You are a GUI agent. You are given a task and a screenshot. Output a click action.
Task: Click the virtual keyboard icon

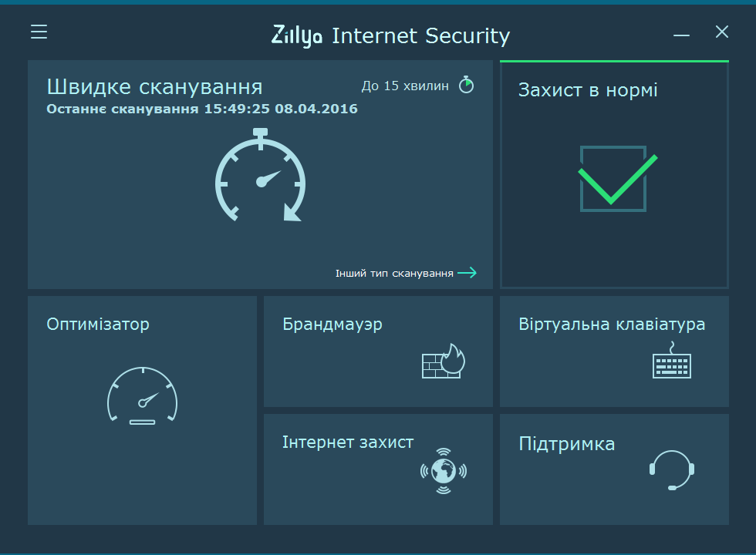click(x=672, y=361)
